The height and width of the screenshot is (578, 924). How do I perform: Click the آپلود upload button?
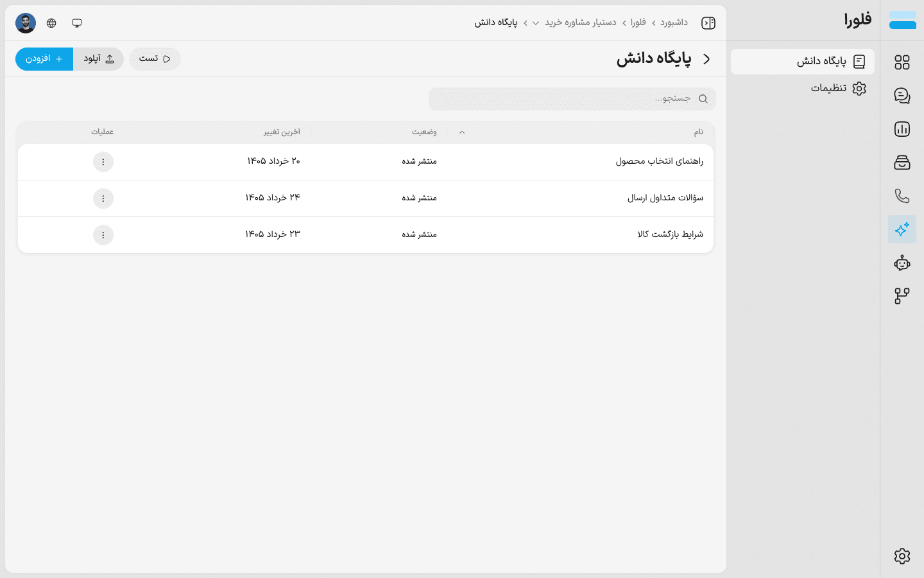pos(99,59)
